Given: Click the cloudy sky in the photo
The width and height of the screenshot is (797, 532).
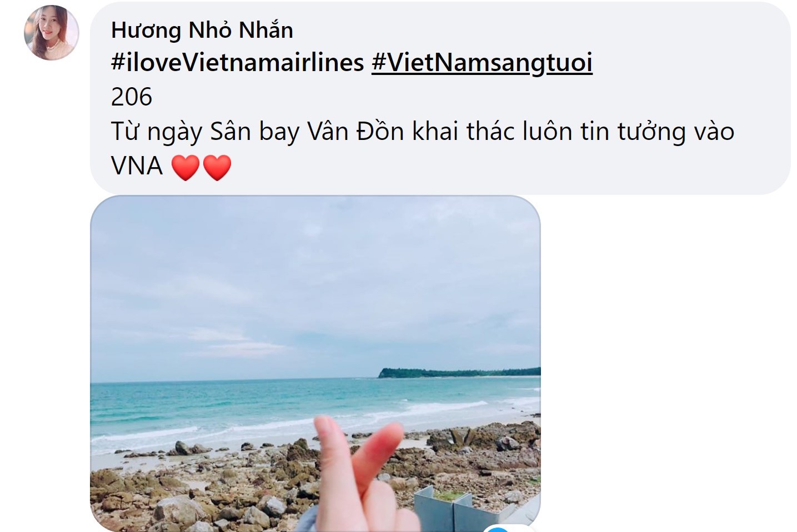Looking at the screenshot, I should (315, 283).
